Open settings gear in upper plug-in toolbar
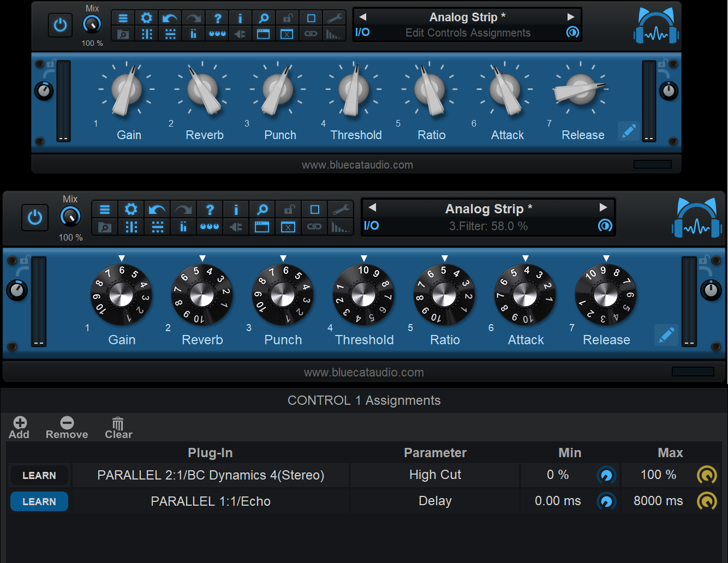The width and height of the screenshot is (728, 563). (x=147, y=18)
